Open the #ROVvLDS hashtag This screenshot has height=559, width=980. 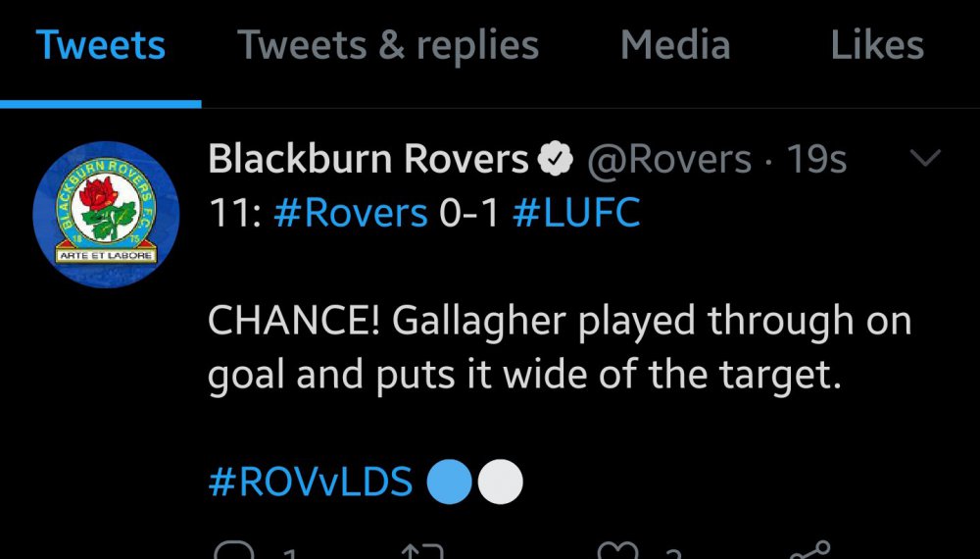coord(311,482)
